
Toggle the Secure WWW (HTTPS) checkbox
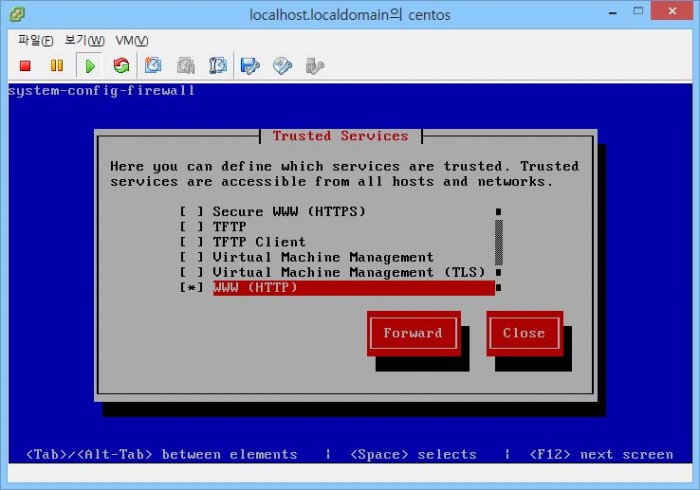(x=192, y=212)
